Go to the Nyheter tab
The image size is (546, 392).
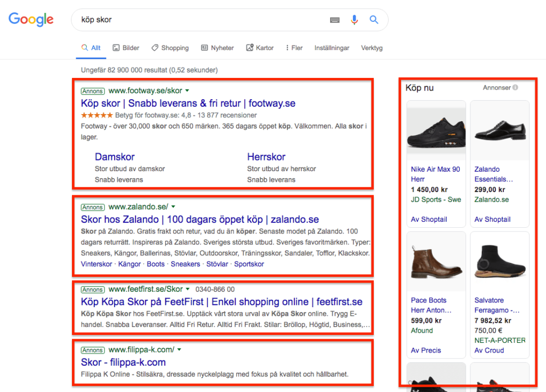[x=218, y=48]
